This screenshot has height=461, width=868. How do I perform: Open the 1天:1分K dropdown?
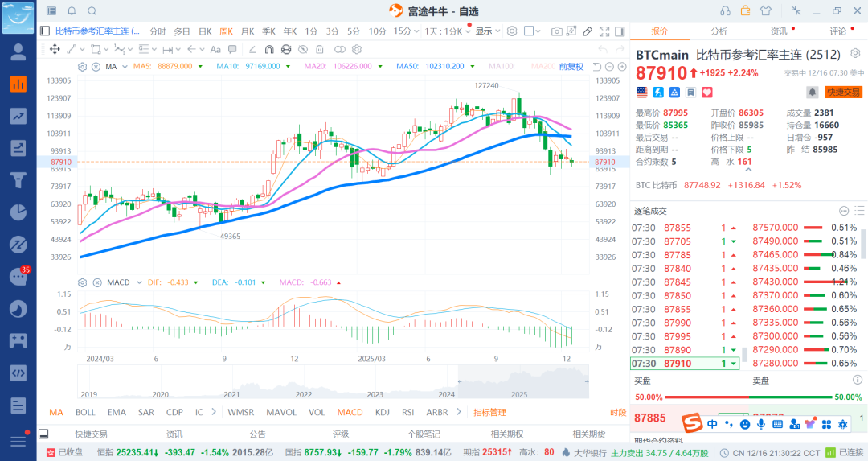448,31
